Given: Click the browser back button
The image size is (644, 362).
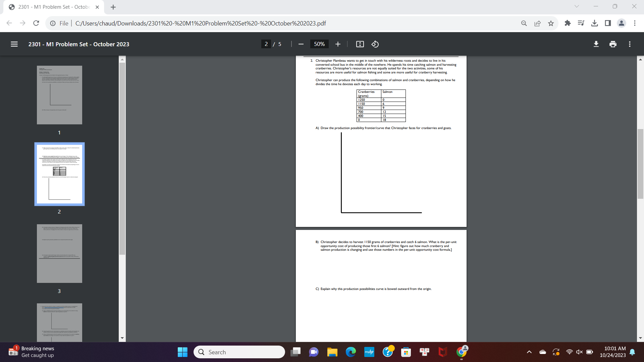Looking at the screenshot, I should pos(9,23).
